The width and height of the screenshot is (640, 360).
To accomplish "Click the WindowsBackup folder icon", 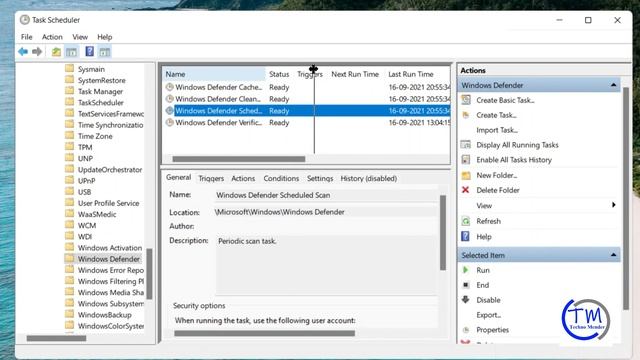I will coord(70,314).
